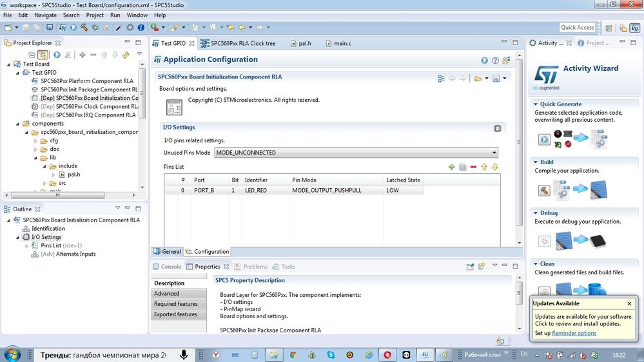
Task: Select the Required features section
Action: click(179, 304)
